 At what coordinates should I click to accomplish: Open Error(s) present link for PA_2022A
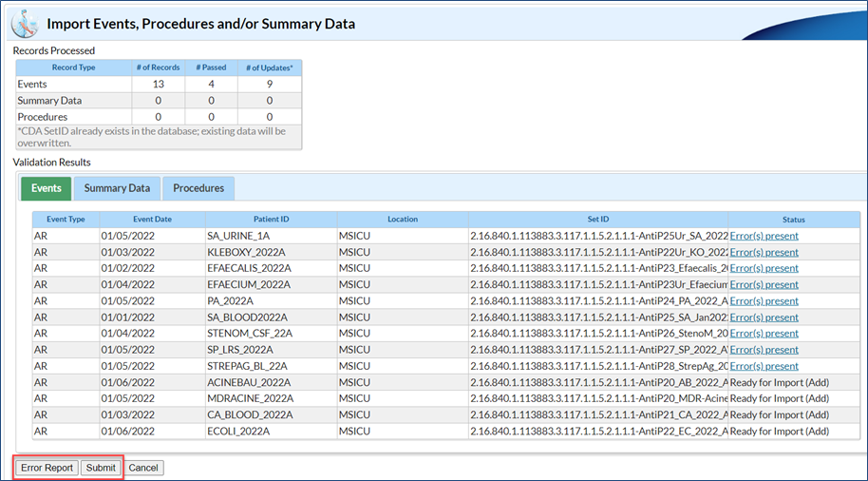click(764, 301)
